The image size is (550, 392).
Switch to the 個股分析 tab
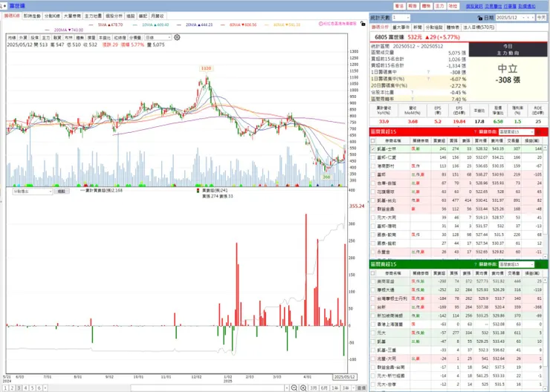coord(114,16)
